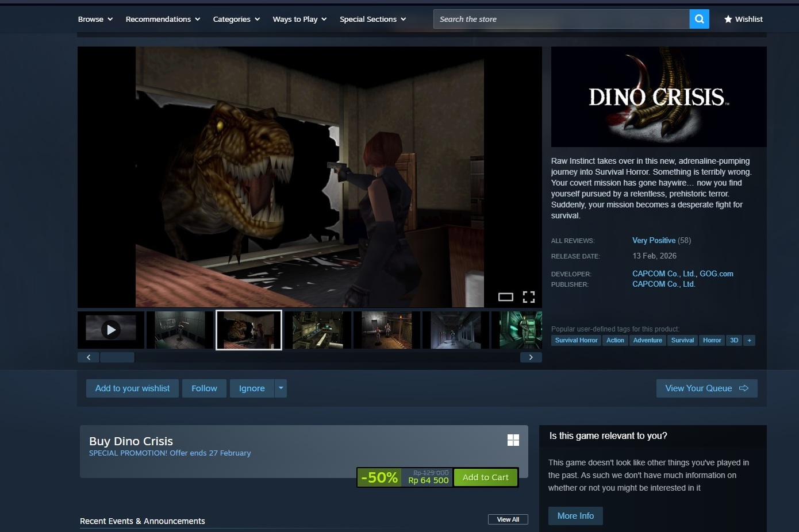
Task: Open the Browse dropdown menu
Action: [x=95, y=20]
